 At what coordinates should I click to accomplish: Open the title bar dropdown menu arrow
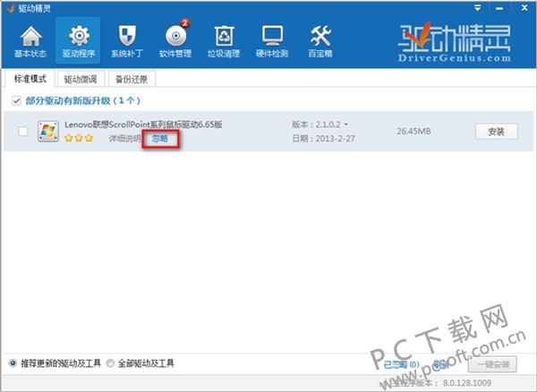tap(477, 7)
